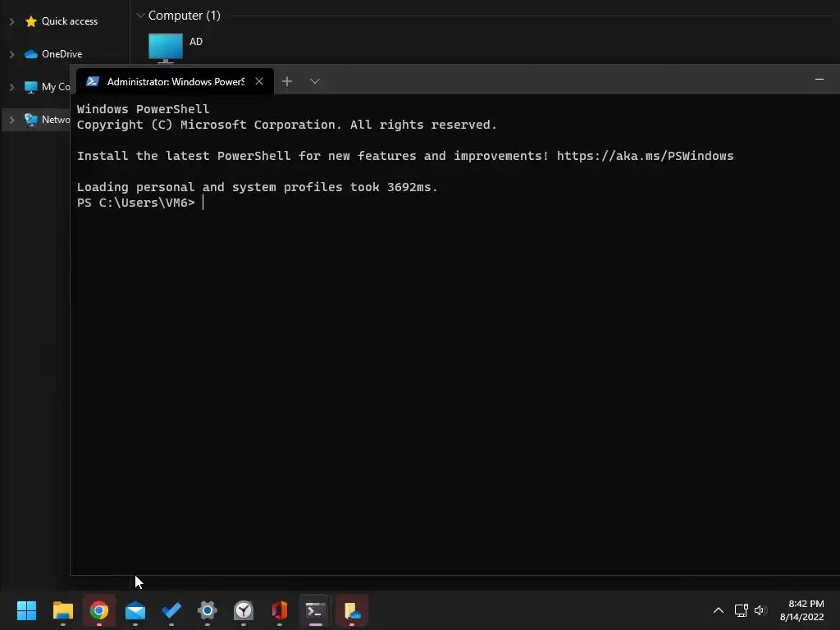Minimize the Windows Terminal window
Viewport: 840px width, 630px height.
click(x=819, y=80)
